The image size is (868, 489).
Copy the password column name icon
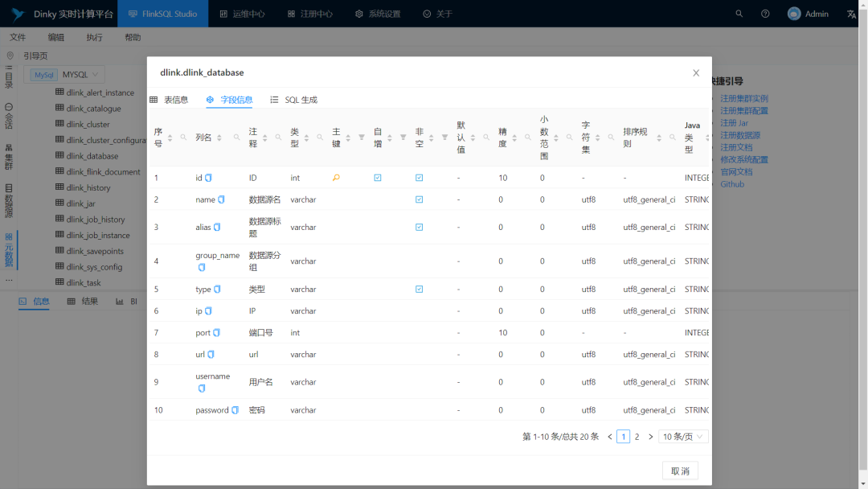(235, 410)
